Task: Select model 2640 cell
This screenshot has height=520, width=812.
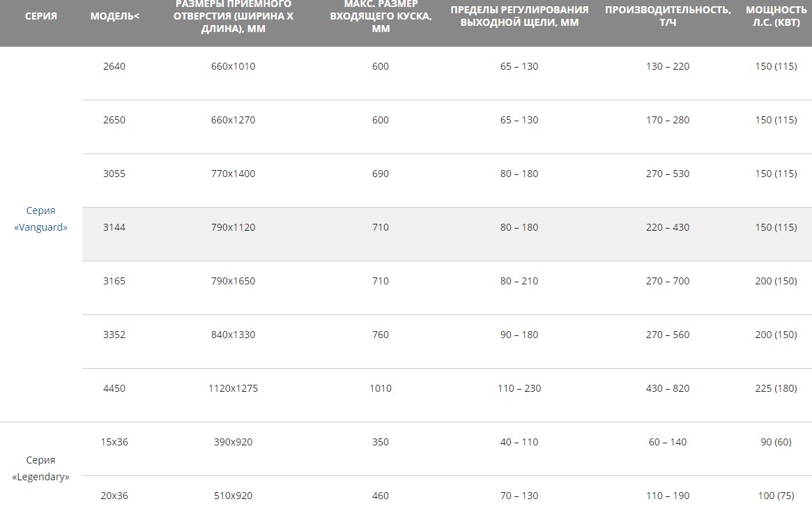Action: click(114, 66)
